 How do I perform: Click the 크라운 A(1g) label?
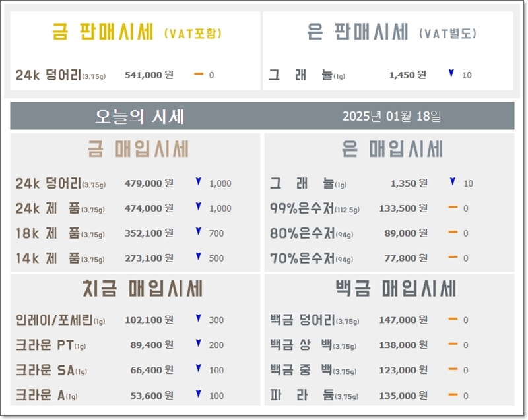point(47,395)
